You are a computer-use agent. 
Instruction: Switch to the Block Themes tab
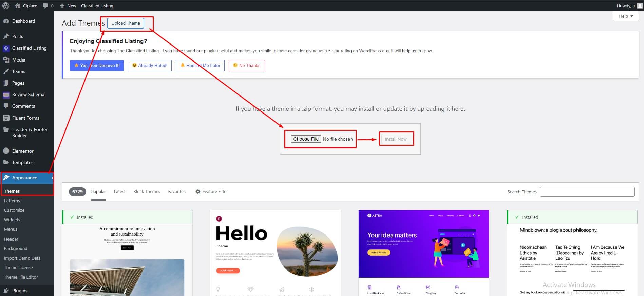147,192
